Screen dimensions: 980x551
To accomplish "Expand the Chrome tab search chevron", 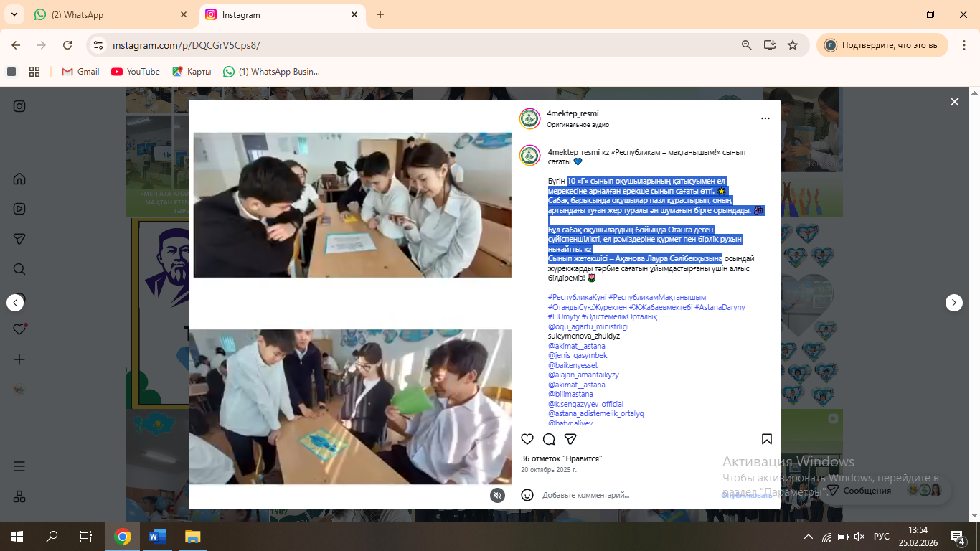I will pos(14,14).
